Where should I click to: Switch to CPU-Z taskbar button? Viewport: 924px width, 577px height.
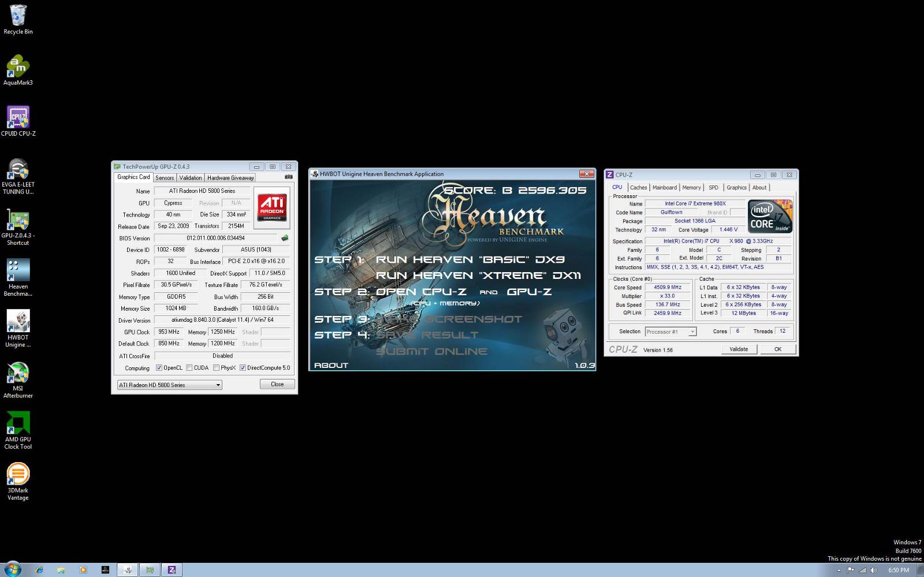click(x=172, y=570)
